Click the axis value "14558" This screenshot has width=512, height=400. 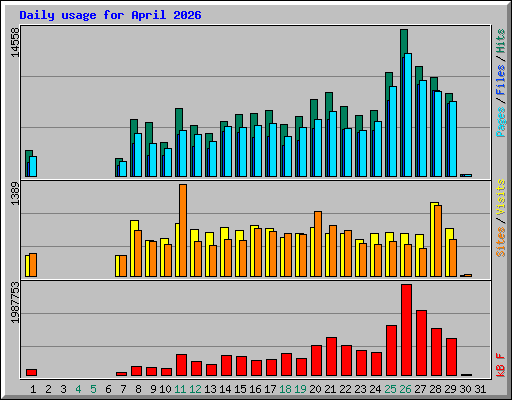15,42
